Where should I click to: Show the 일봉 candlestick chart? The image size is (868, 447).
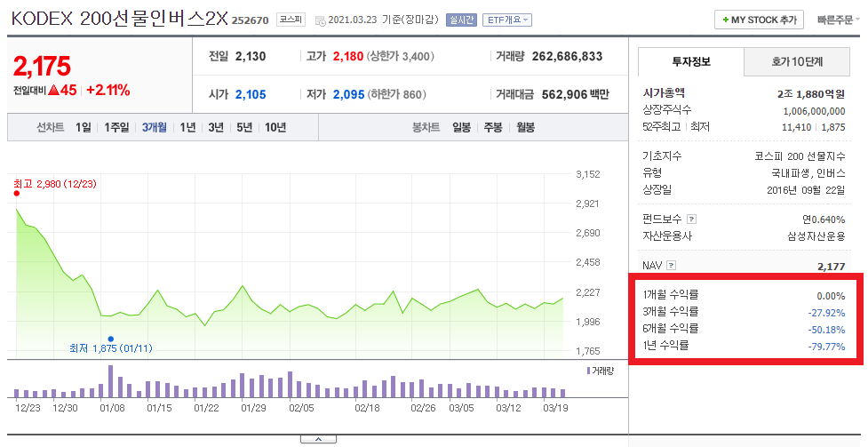[461, 127]
